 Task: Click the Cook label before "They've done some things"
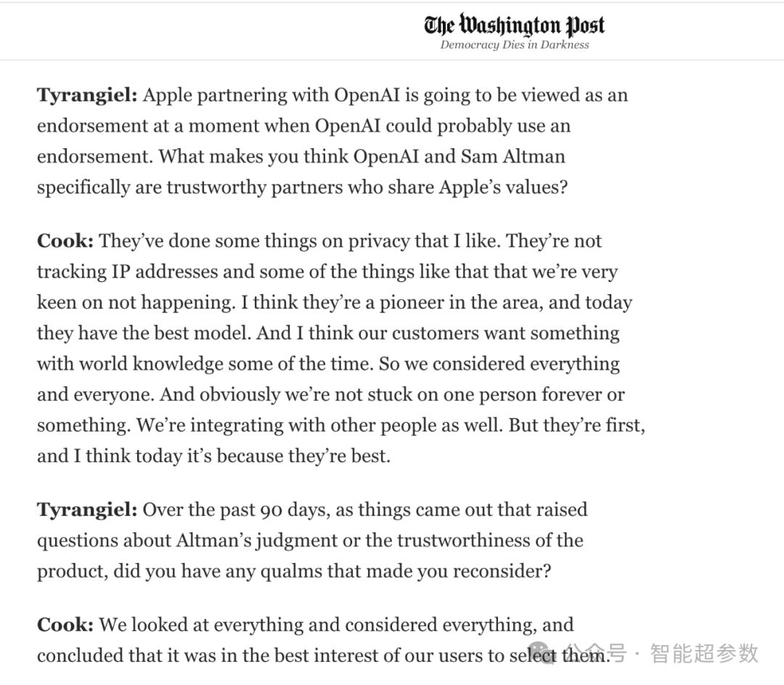(65, 241)
